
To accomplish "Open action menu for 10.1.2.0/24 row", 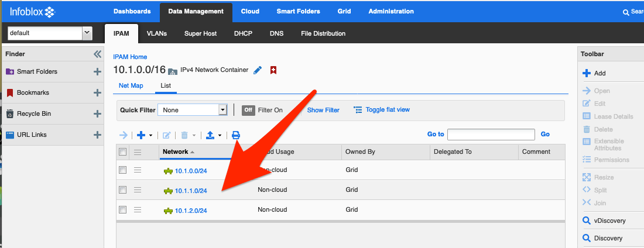I will (138, 209).
